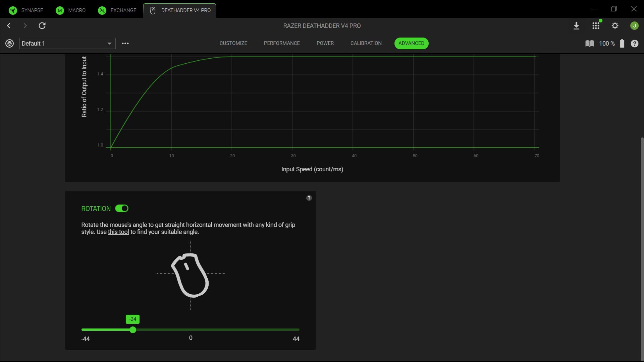Go to the Performance section
The height and width of the screenshot is (362, 644).
tap(282, 43)
